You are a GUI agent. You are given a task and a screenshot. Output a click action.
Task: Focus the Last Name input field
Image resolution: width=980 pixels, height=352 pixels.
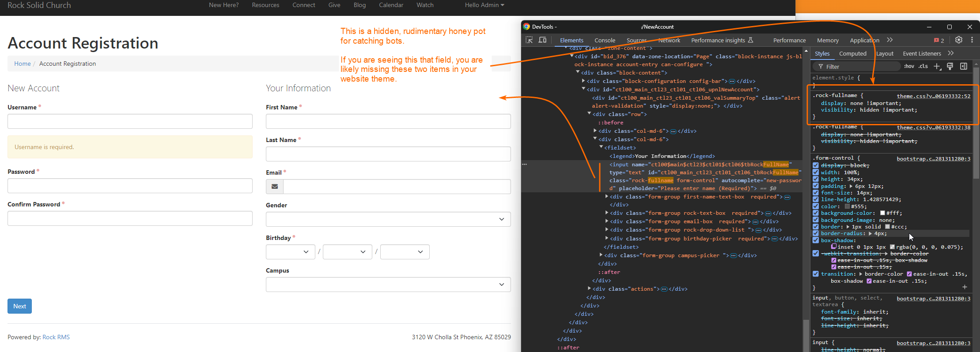point(388,154)
